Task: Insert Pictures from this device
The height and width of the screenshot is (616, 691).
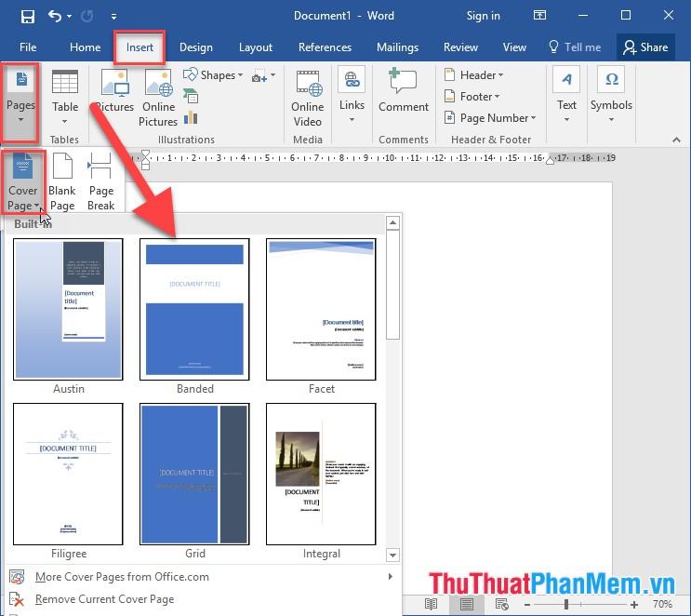Action: tap(114, 90)
